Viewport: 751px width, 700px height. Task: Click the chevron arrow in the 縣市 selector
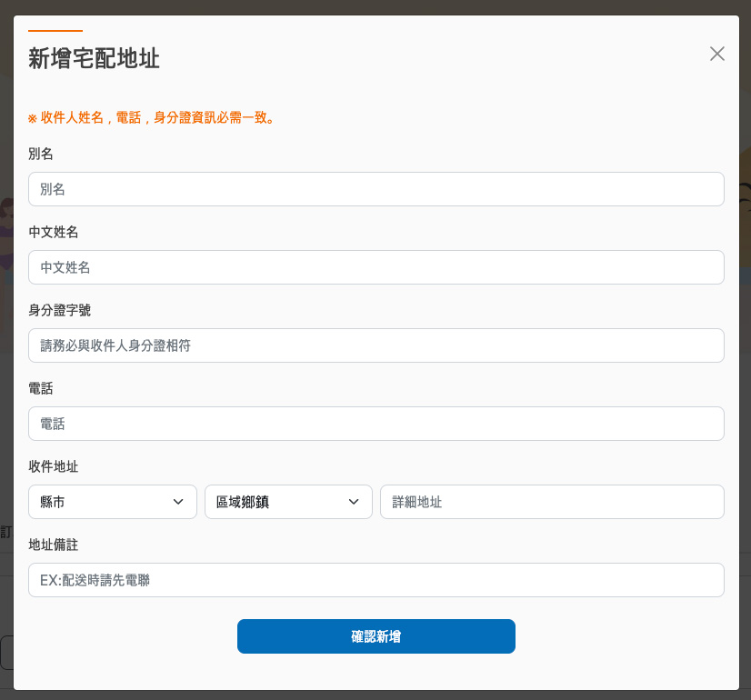pyautogui.click(x=178, y=502)
